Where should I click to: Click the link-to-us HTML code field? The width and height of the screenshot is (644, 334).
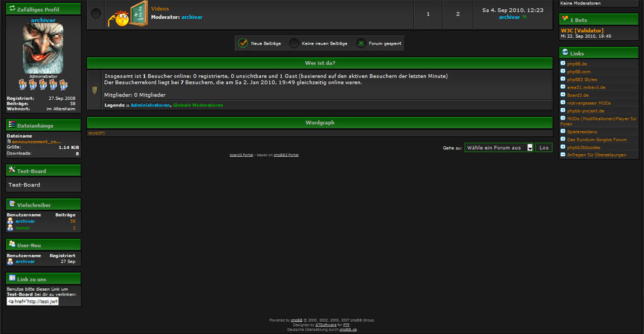click(x=33, y=302)
